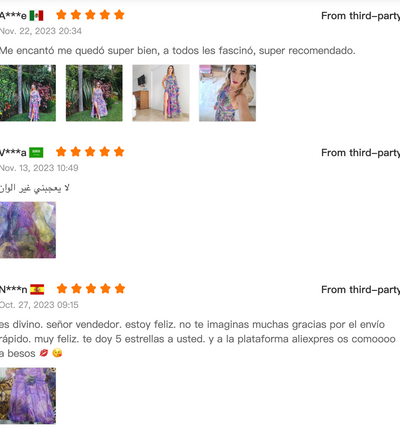Open indoor full-length dress photo thumbnail
This screenshot has width=400, height=434.
point(161,93)
